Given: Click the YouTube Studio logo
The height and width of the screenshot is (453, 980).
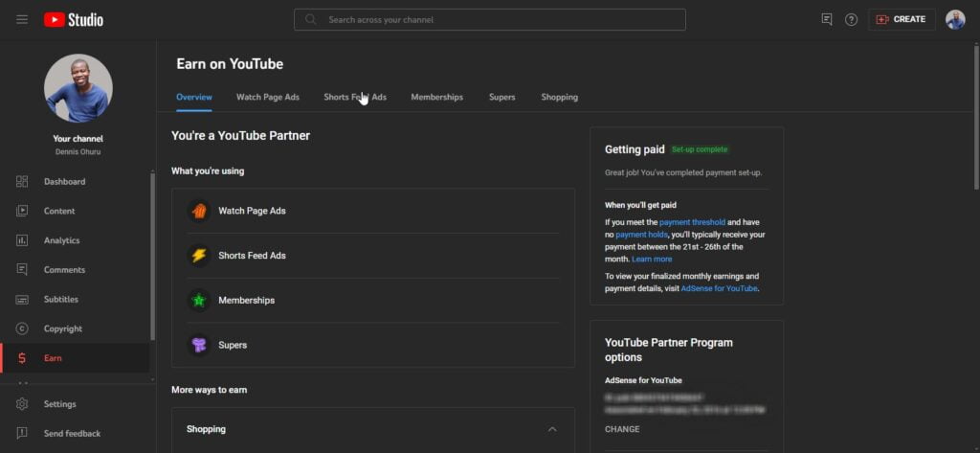Looking at the screenshot, I should 74,19.
